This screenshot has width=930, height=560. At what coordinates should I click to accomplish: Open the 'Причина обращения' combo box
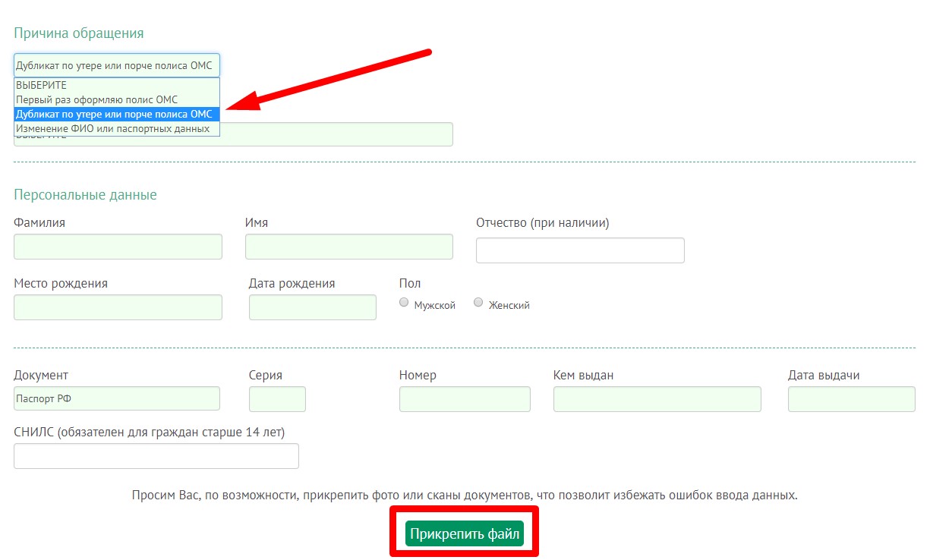coord(116,65)
